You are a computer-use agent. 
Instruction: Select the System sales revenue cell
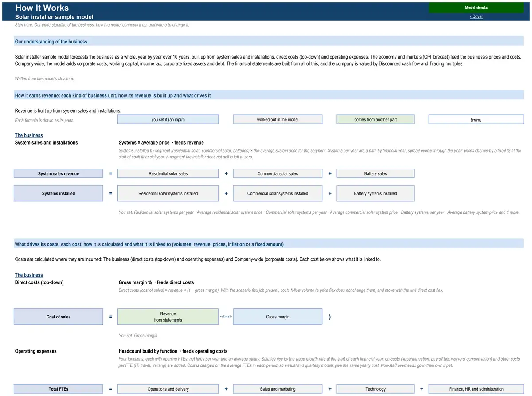coord(59,174)
